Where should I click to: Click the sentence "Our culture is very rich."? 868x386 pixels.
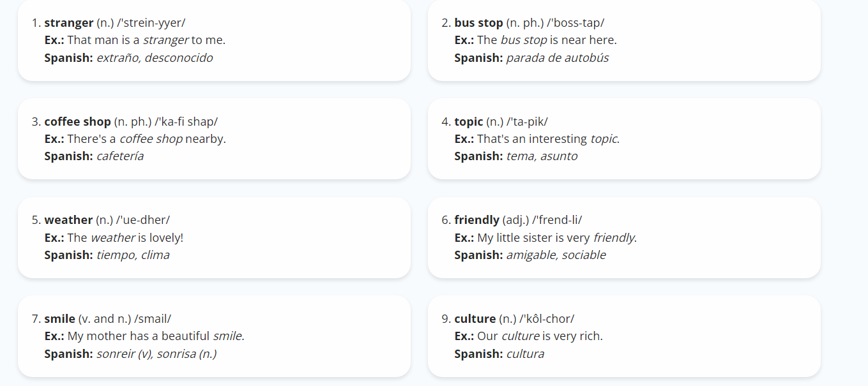click(x=540, y=336)
